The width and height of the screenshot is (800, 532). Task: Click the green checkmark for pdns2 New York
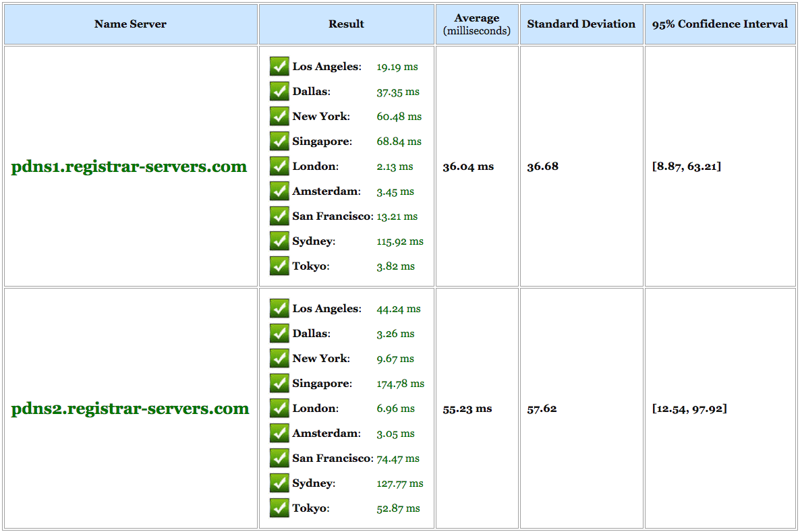coord(279,359)
